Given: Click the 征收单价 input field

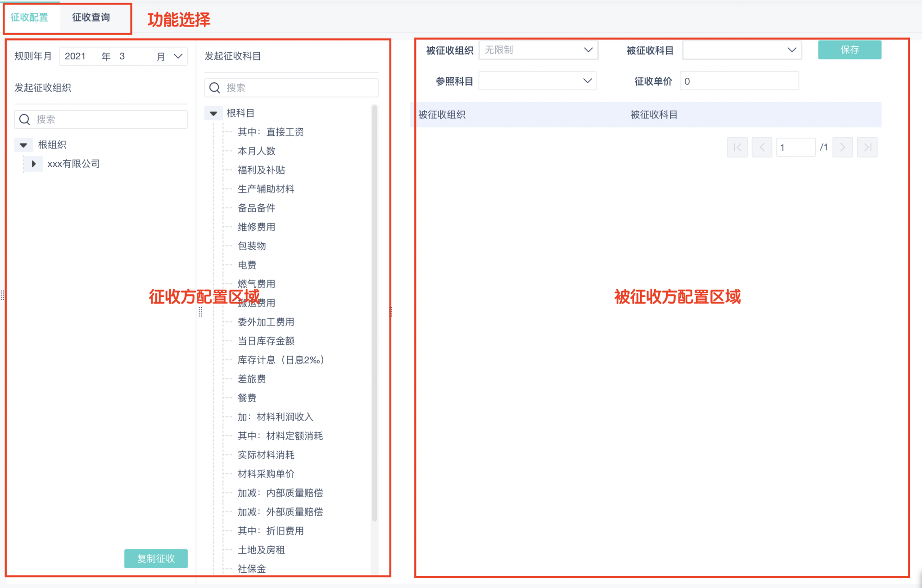Looking at the screenshot, I should pyautogui.click(x=739, y=81).
